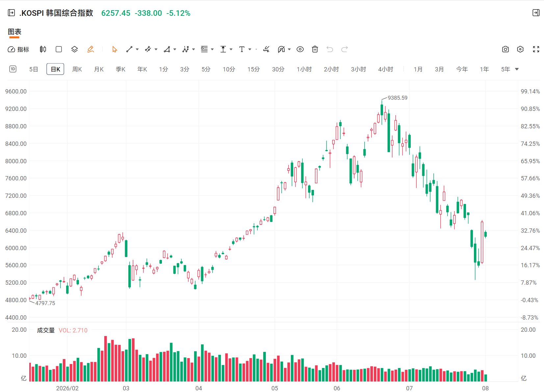The height and width of the screenshot is (392, 544).
Task: Switch to 周K weekly candles
Action: pos(77,69)
